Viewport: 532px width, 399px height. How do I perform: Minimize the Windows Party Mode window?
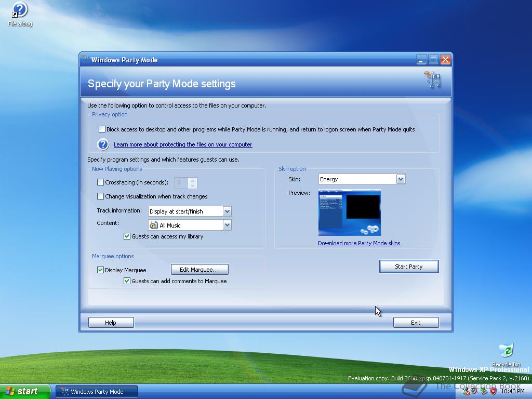tap(421, 60)
